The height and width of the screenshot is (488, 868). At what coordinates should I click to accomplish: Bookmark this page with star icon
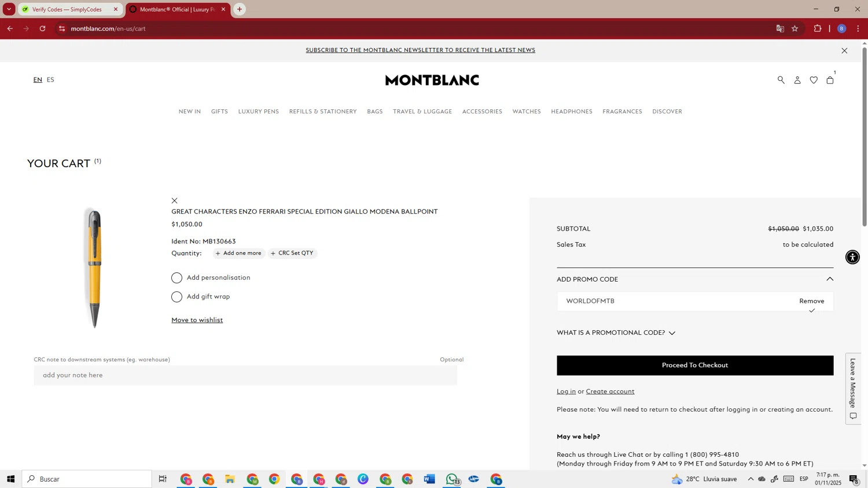click(795, 28)
